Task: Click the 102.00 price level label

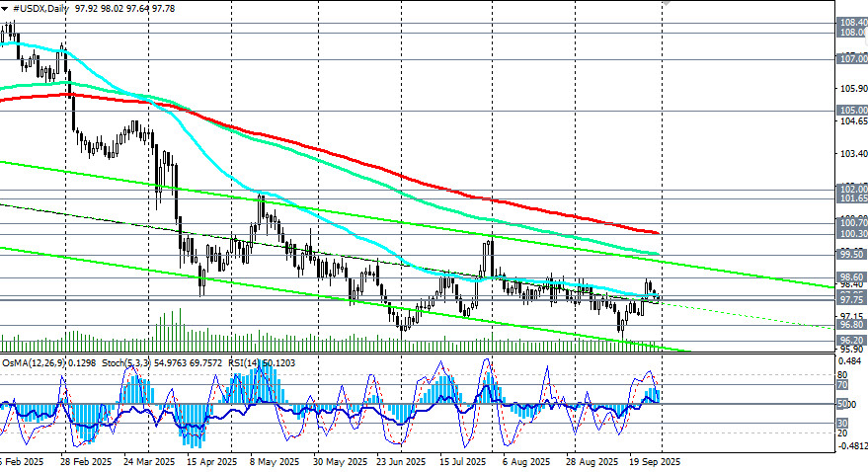Action: tap(851, 189)
